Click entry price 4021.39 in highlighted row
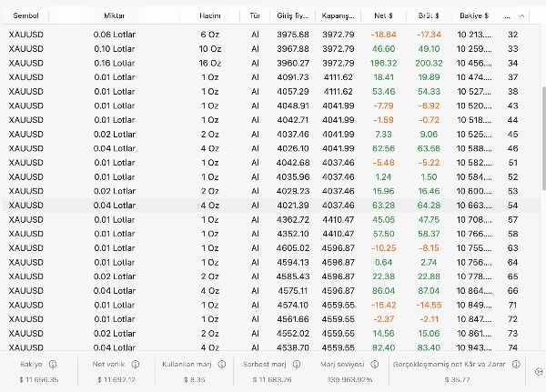Image resolution: width=546 pixels, height=392 pixels. [293, 206]
